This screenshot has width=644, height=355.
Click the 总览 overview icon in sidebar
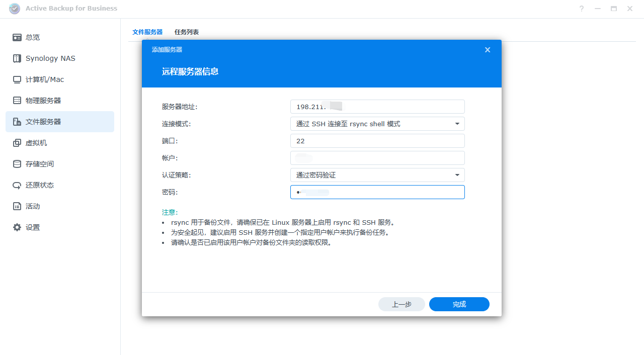click(17, 37)
